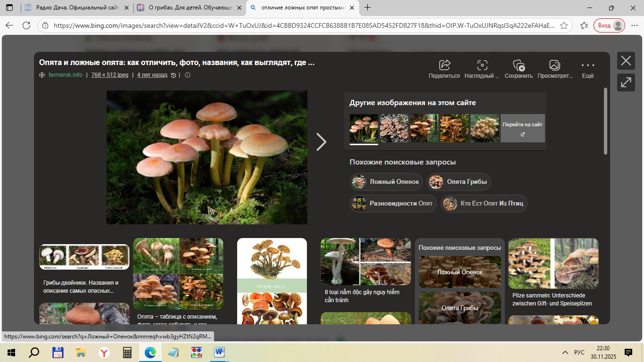Click Перейти на сайт button
This screenshot has height=362, width=644.
click(522, 128)
